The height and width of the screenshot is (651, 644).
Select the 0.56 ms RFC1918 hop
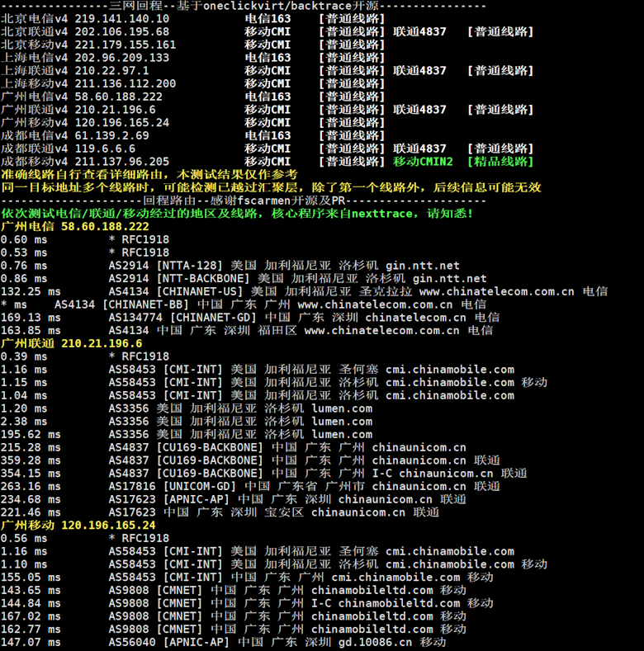coord(85,539)
